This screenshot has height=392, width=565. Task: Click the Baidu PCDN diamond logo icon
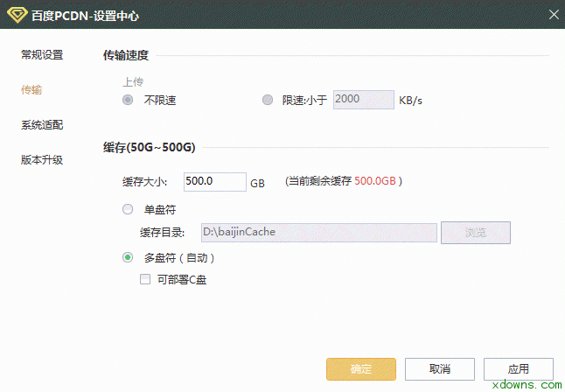point(17,15)
